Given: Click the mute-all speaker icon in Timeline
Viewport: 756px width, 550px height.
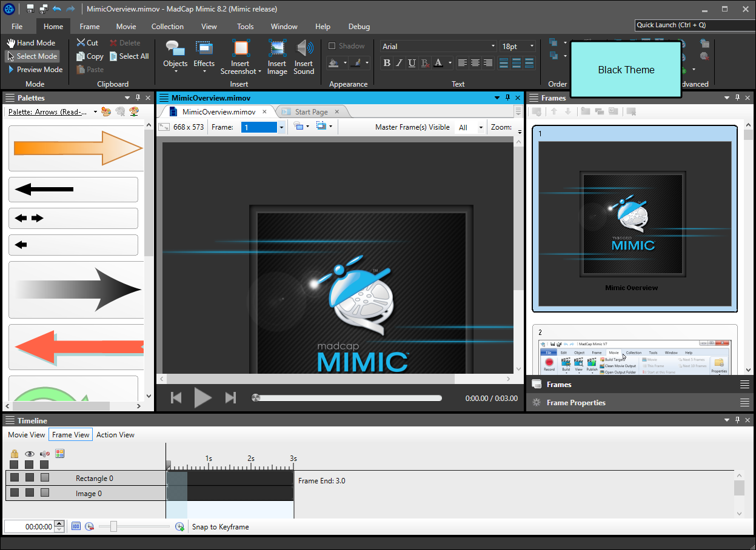Looking at the screenshot, I should click(45, 454).
